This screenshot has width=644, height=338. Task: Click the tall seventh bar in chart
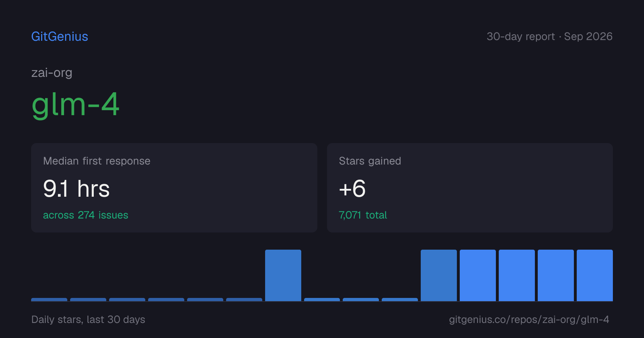pyautogui.click(x=283, y=275)
